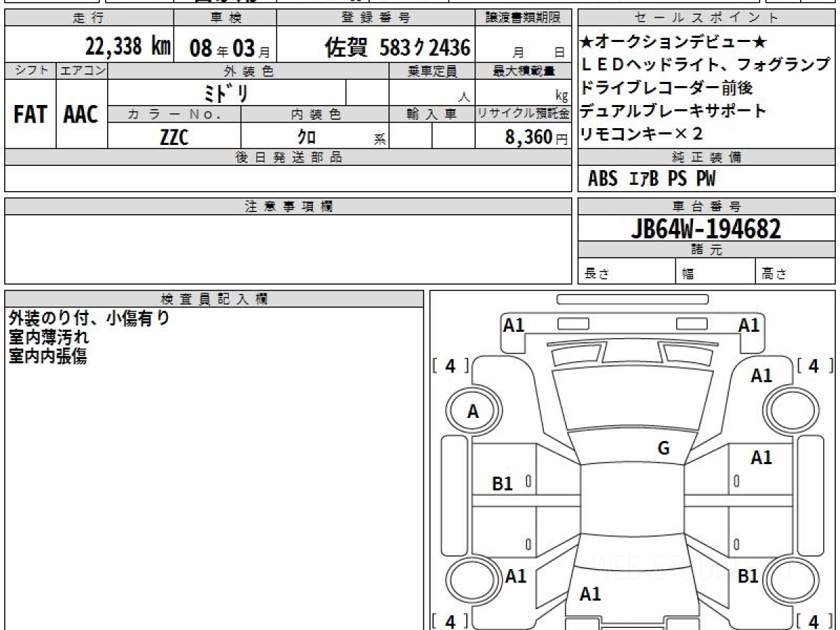This screenshot has width=840, height=630.
Task: Select the recycle deposit 8,360円
Action: [536, 137]
